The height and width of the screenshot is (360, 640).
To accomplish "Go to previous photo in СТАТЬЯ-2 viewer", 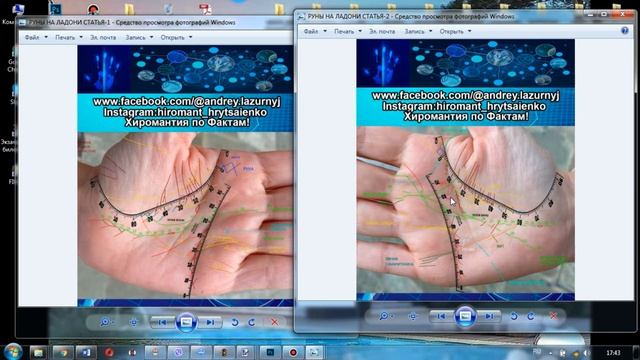I will 441,316.
